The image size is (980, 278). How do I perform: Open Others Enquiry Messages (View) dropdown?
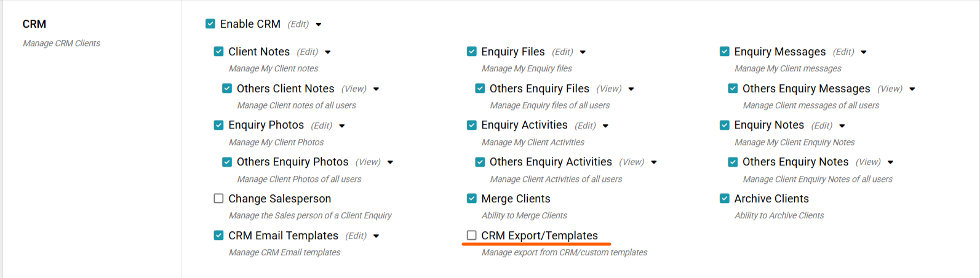(912, 89)
